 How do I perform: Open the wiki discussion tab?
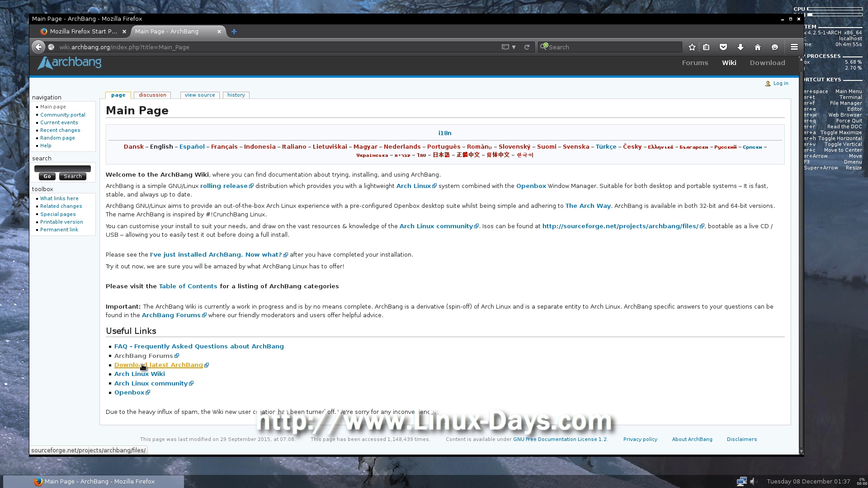(152, 95)
